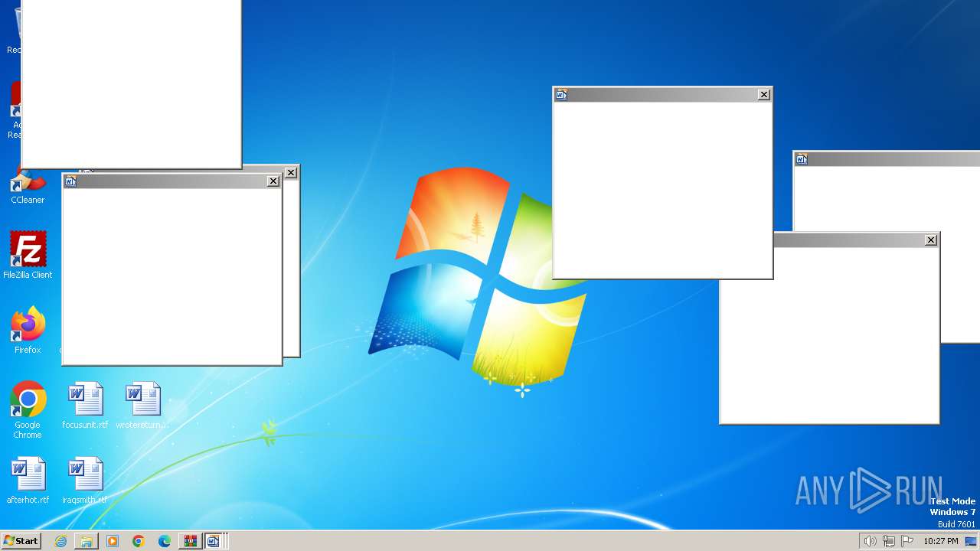Click the 10:27 PM taskbar clock

coord(940,541)
